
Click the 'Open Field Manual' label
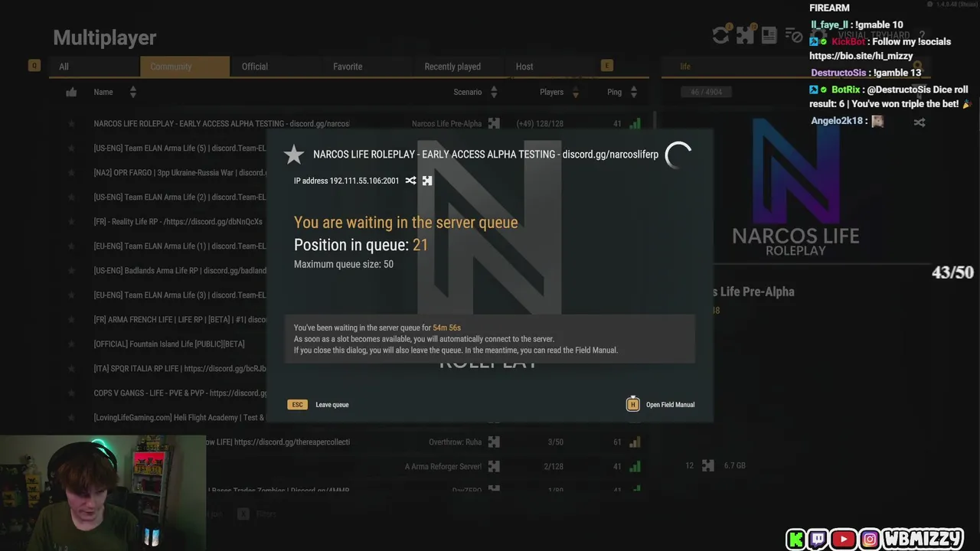click(x=670, y=405)
